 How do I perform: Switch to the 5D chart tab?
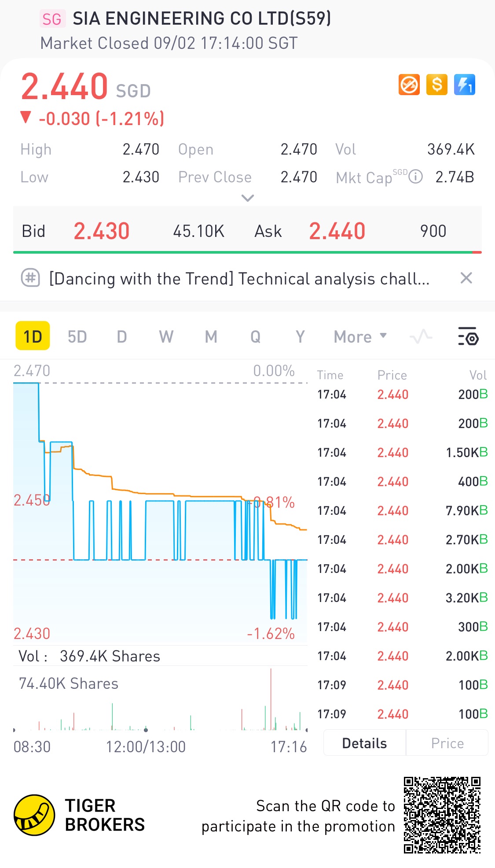tap(77, 337)
